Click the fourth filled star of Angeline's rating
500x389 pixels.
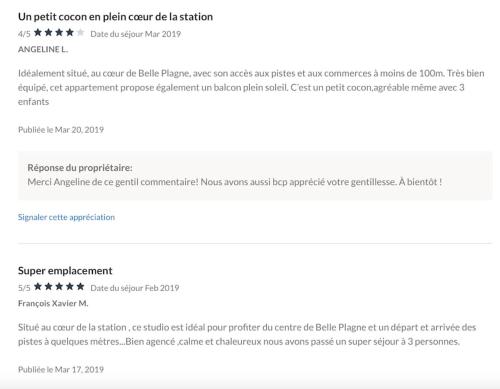tap(70, 33)
